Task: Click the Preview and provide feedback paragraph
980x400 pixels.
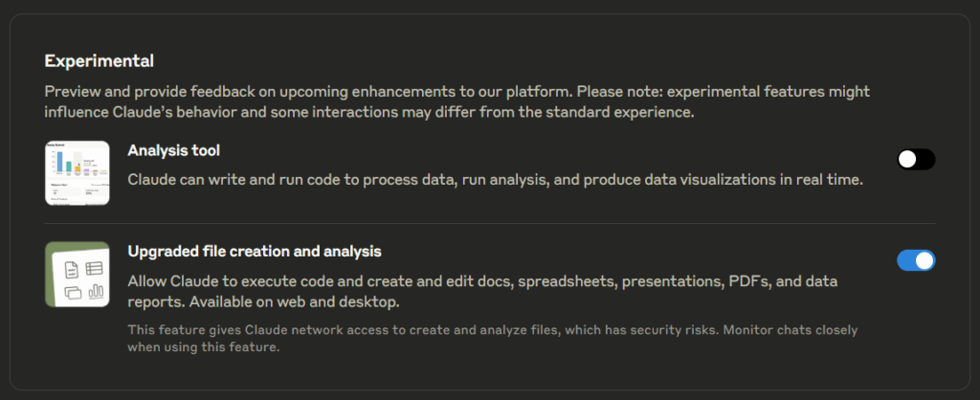Action: coord(457,102)
